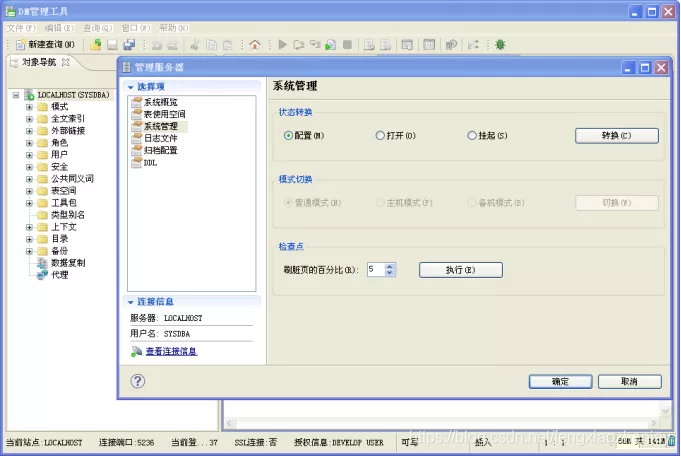Click the 表使用空间 list icon
Screen dimensions: 681x456
pos(137,114)
